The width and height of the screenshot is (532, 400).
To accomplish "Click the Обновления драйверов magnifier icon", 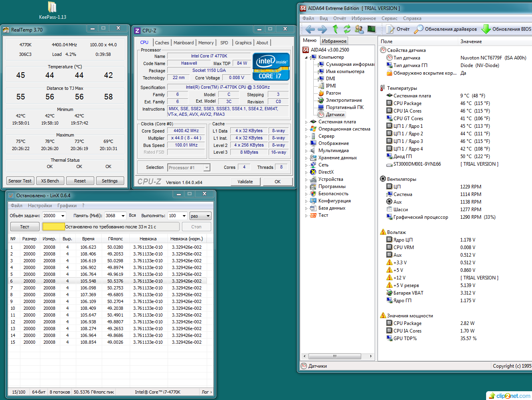I will click(x=419, y=29).
